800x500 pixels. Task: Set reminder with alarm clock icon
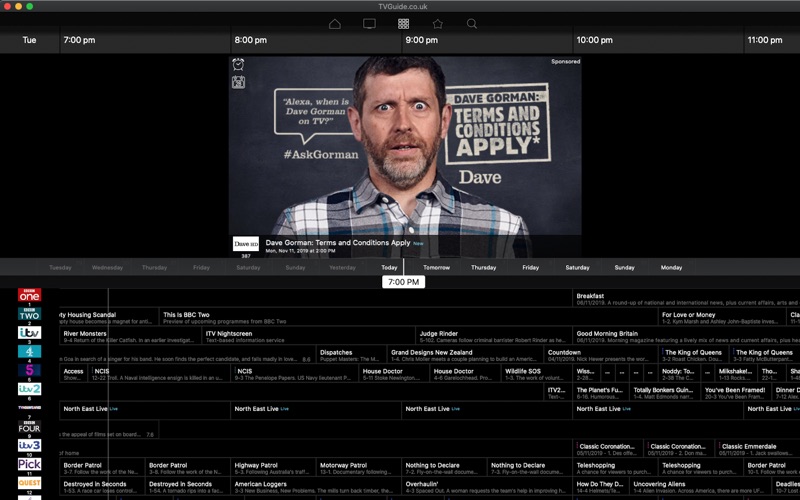click(x=238, y=64)
